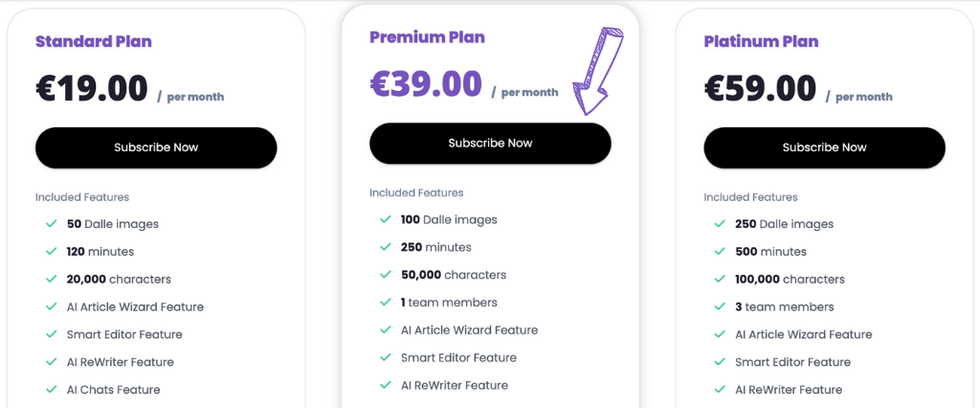Click checkmark beside 50 Dalle images

pos(52,224)
